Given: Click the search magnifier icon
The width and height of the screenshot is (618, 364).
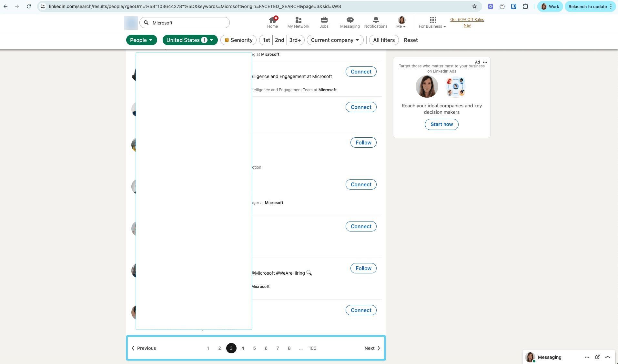Looking at the screenshot, I should [146, 23].
